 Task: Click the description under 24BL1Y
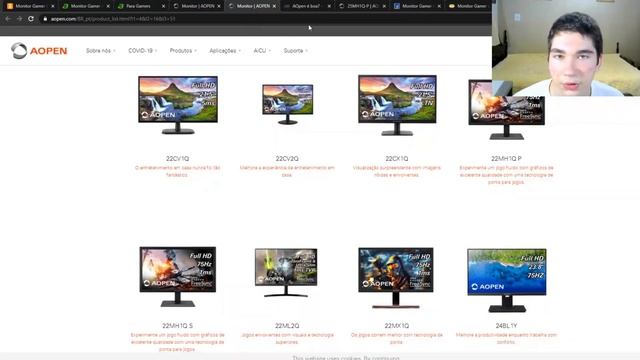(506, 338)
